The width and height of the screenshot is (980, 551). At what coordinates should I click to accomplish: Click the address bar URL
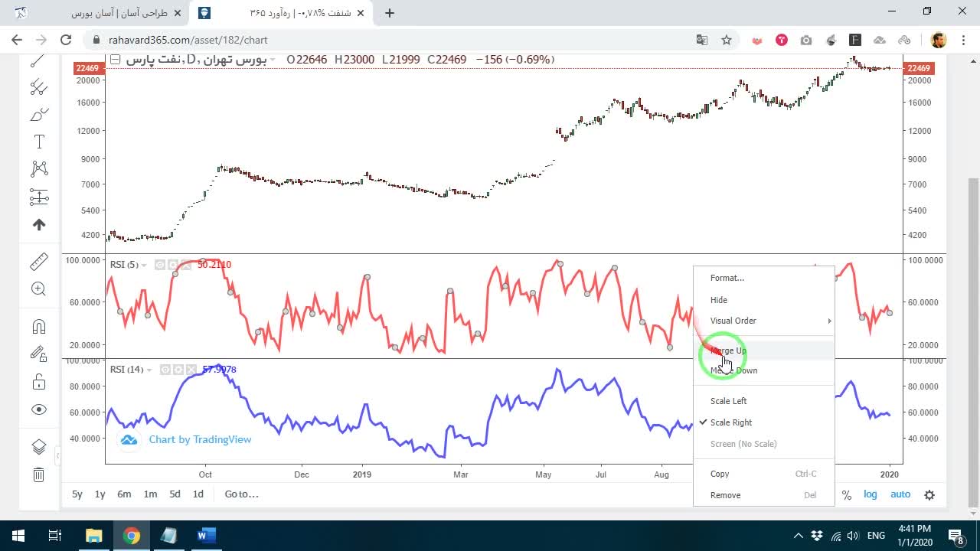[188, 40]
